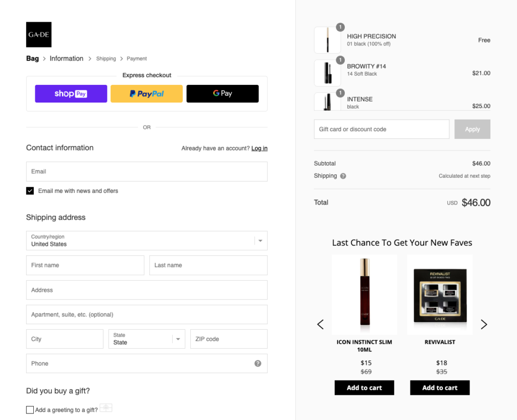Uncheck Email me with news and offers
Image resolution: width=517 pixels, height=420 pixels.
[30, 191]
